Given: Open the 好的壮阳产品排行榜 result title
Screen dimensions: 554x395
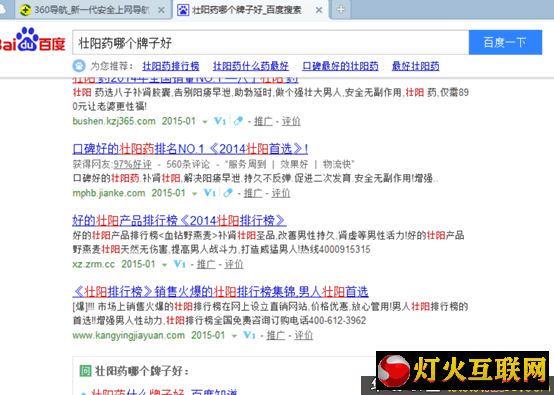Looking at the screenshot, I should 179,220.
